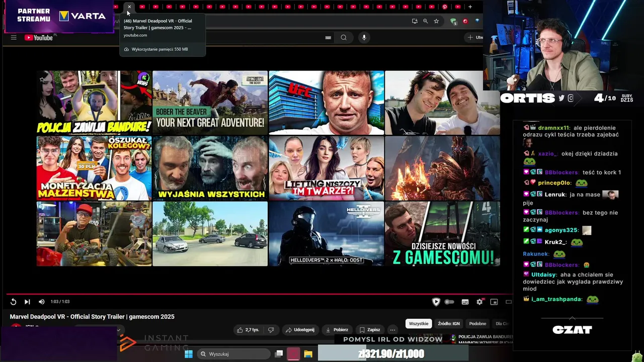
Task: Open the red circular extension icon
Action: 465,21
